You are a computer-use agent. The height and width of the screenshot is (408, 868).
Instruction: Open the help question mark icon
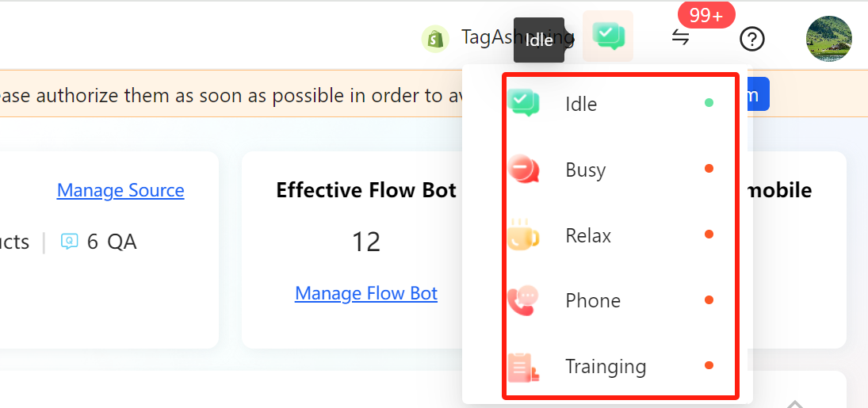coord(752,39)
